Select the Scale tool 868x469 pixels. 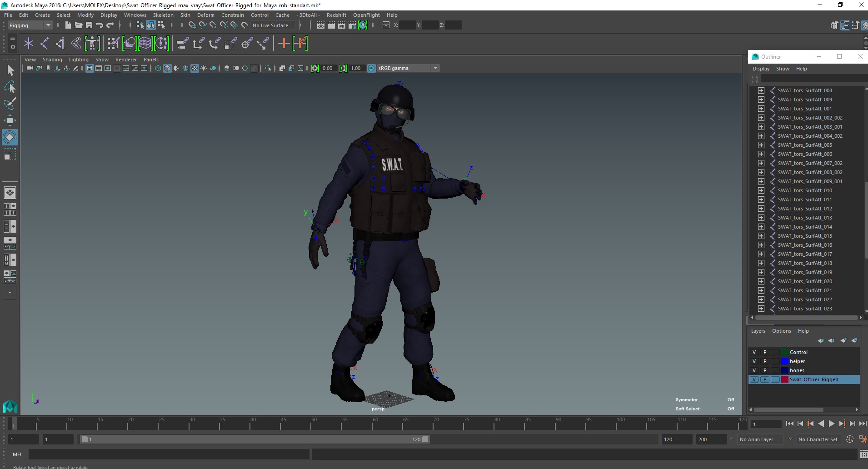pyautogui.click(x=10, y=155)
